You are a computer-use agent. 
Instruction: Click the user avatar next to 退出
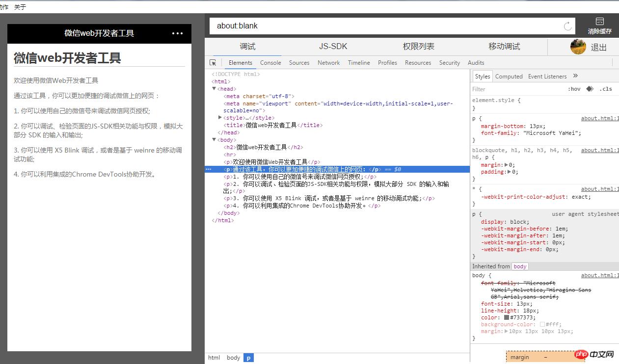click(578, 46)
